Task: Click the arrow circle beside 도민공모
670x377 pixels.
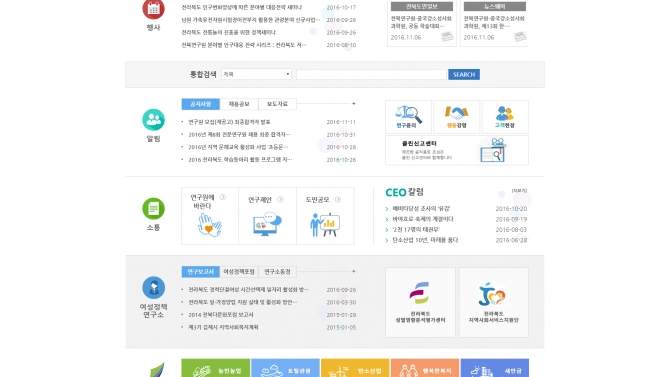Action: coord(338,200)
